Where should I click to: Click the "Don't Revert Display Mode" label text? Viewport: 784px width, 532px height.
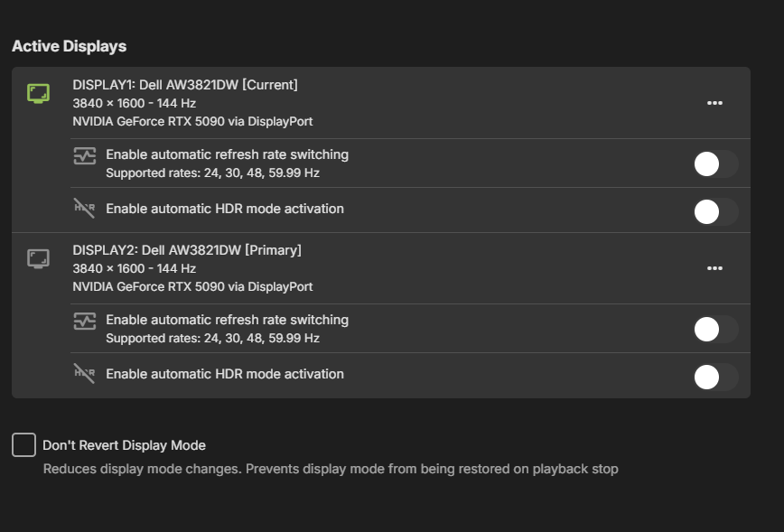[124, 445]
